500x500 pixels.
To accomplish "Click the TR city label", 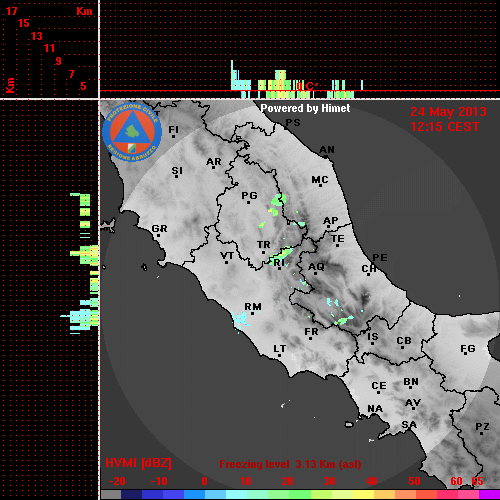I will pos(264,245).
